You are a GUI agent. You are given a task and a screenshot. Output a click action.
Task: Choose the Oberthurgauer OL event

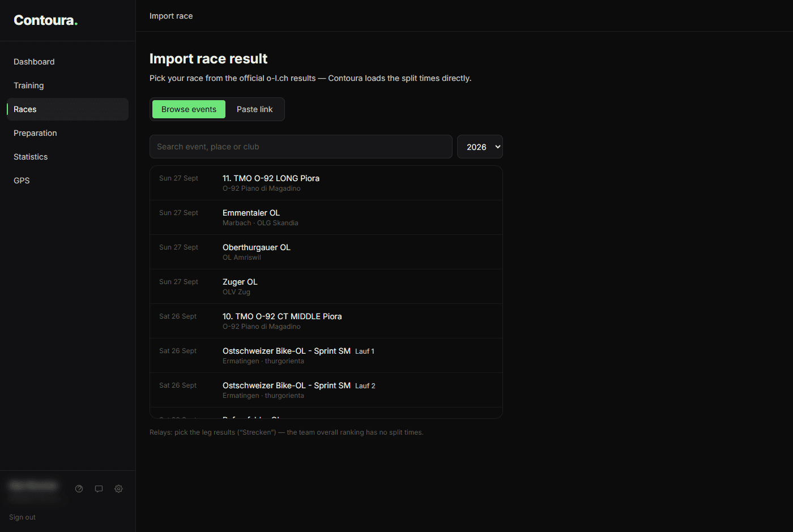(x=326, y=252)
